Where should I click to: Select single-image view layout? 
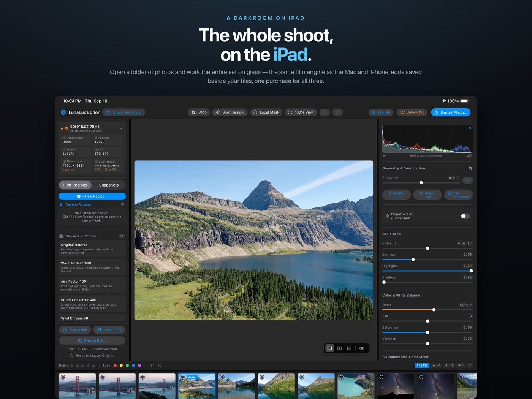[x=329, y=348]
